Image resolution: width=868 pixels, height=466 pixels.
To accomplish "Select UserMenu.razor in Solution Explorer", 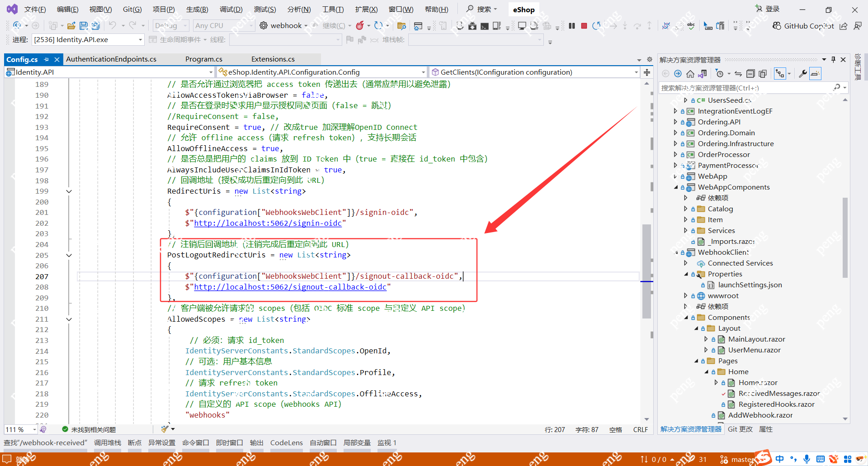I will [754, 350].
